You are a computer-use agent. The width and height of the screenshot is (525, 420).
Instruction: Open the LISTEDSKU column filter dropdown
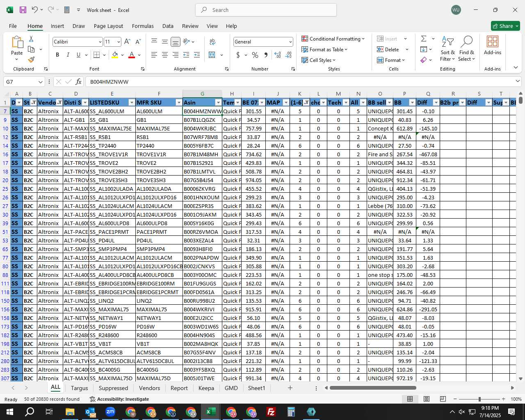(132, 103)
